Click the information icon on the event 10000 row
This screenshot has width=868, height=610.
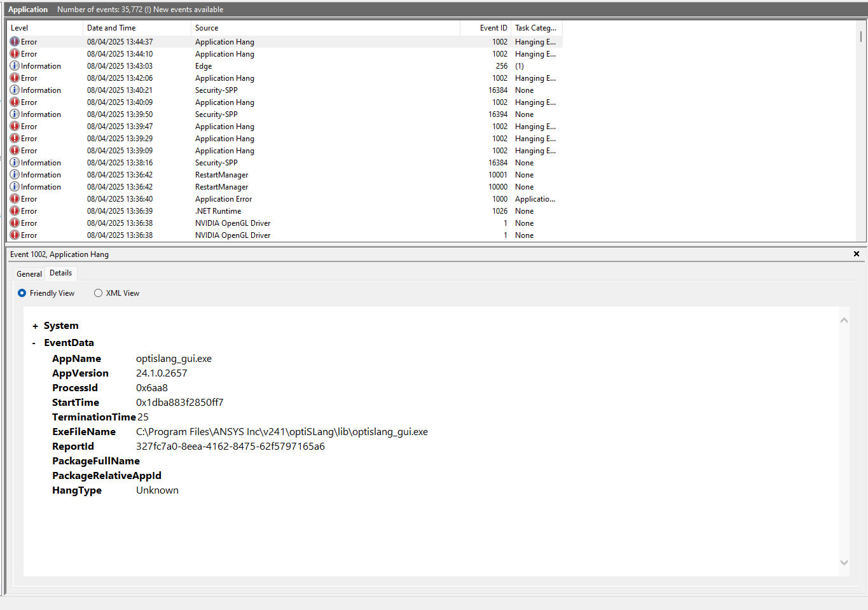click(15, 186)
